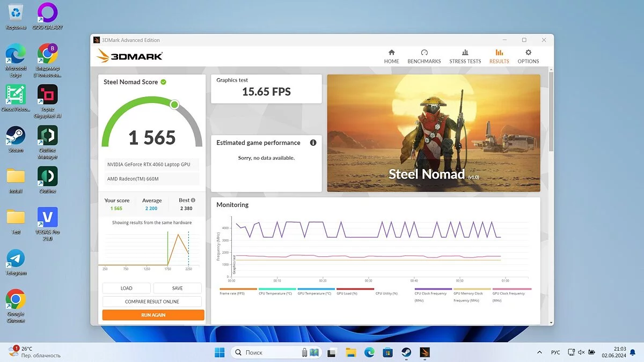Click the Best score value 2 380
The height and width of the screenshot is (362, 644).
point(186,208)
